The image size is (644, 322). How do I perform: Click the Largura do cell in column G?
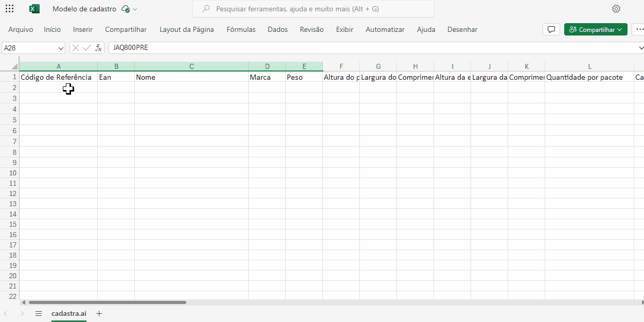[378, 77]
